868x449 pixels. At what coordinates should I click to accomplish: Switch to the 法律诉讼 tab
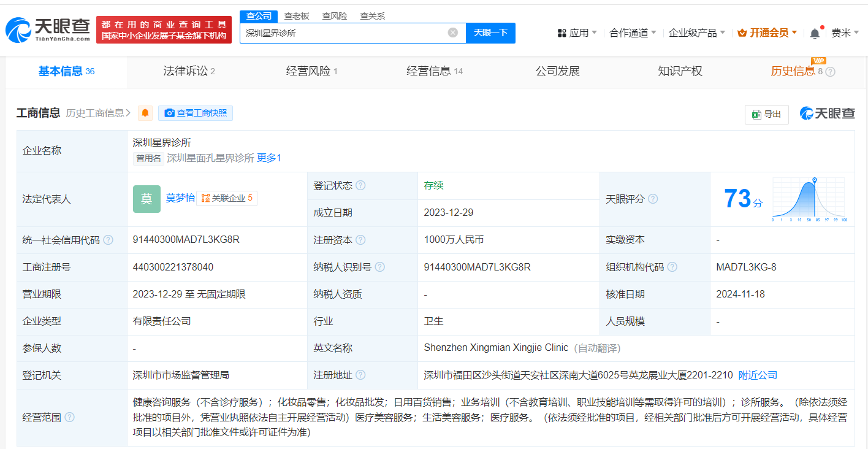189,71
